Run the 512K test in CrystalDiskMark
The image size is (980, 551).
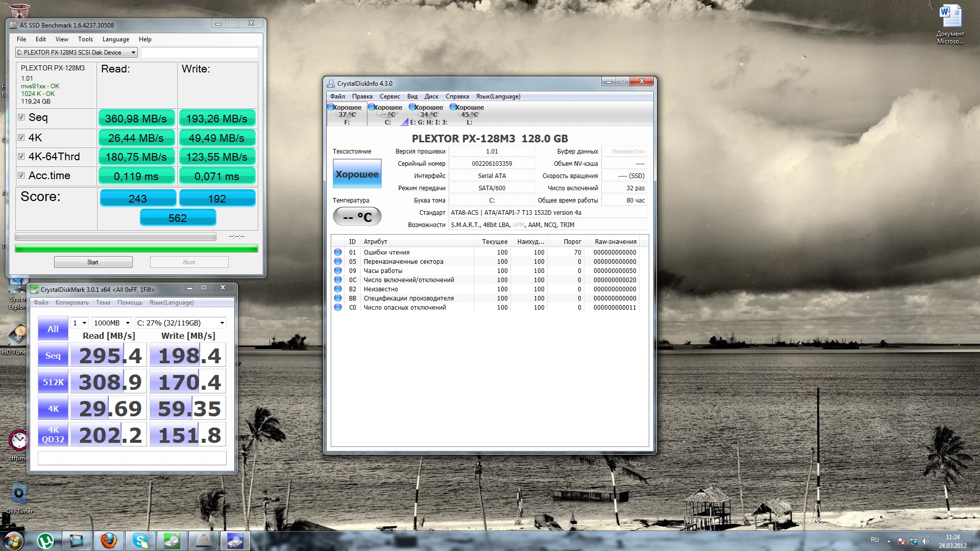click(53, 382)
